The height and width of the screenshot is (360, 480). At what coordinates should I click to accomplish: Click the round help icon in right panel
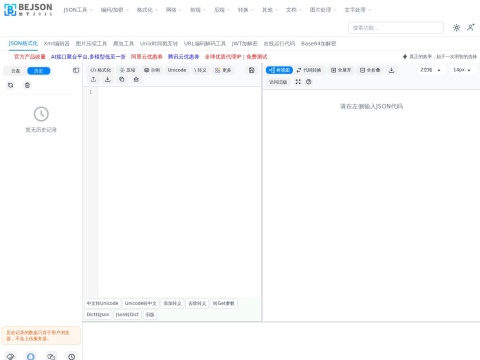[x=309, y=82]
